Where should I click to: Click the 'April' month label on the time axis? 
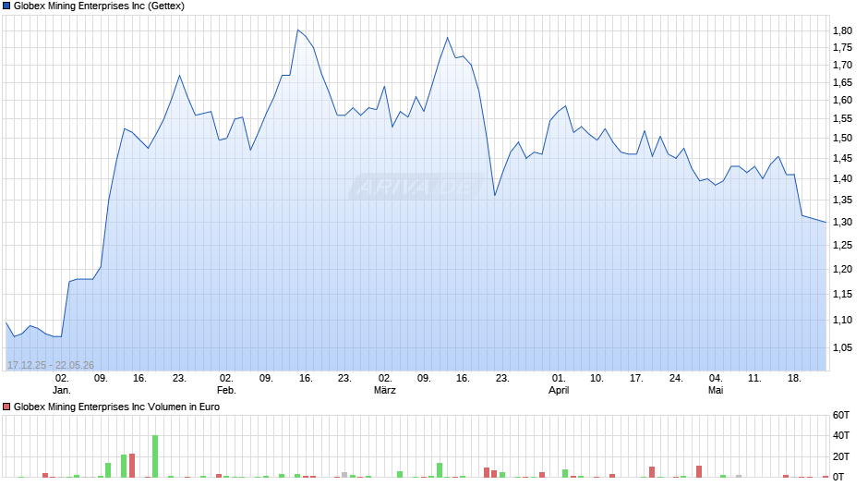[559, 390]
